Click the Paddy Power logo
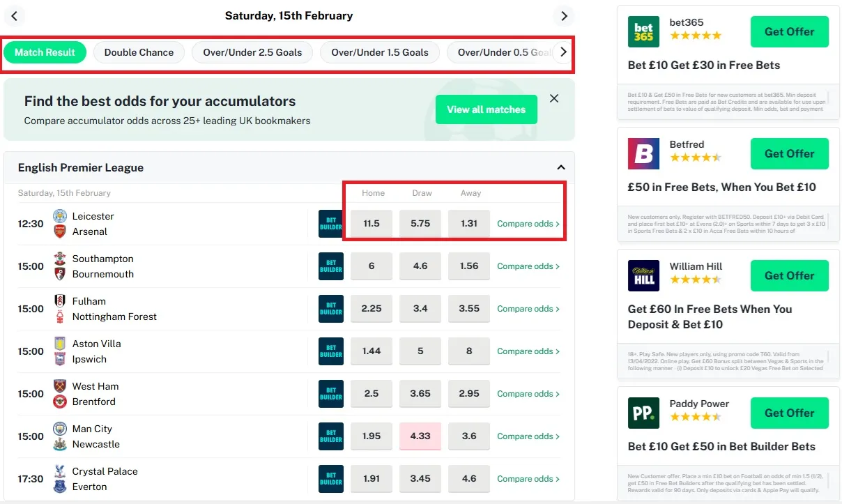842x504 pixels. pos(643,413)
